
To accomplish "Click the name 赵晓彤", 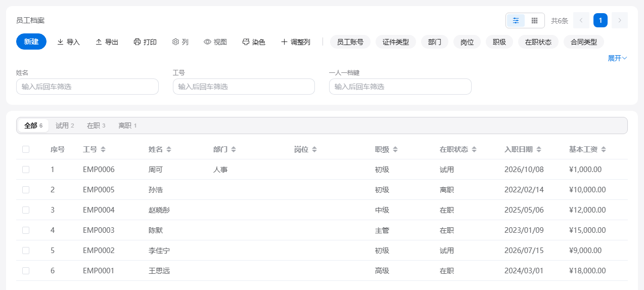I will pos(159,210).
